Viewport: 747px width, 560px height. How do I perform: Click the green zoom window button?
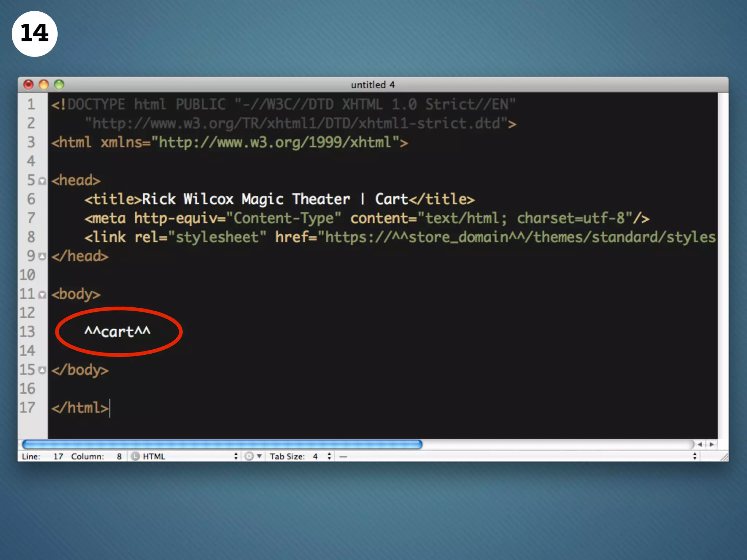59,85
